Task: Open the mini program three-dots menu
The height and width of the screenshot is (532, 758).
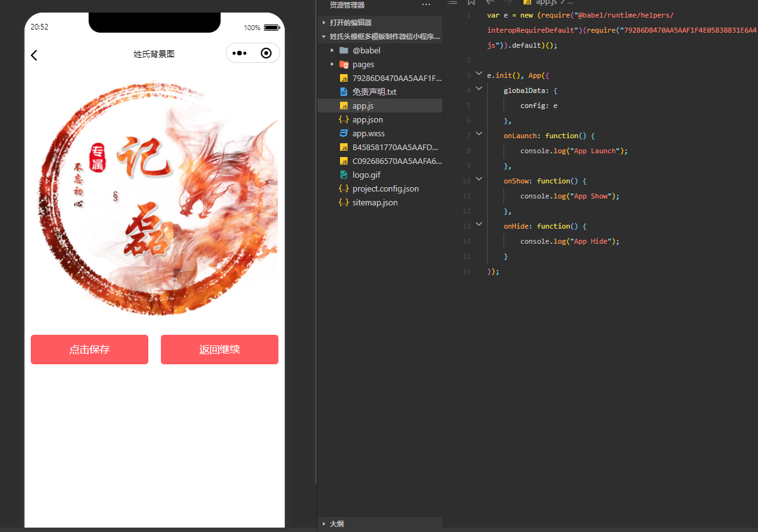Action: (x=239, y=53)
